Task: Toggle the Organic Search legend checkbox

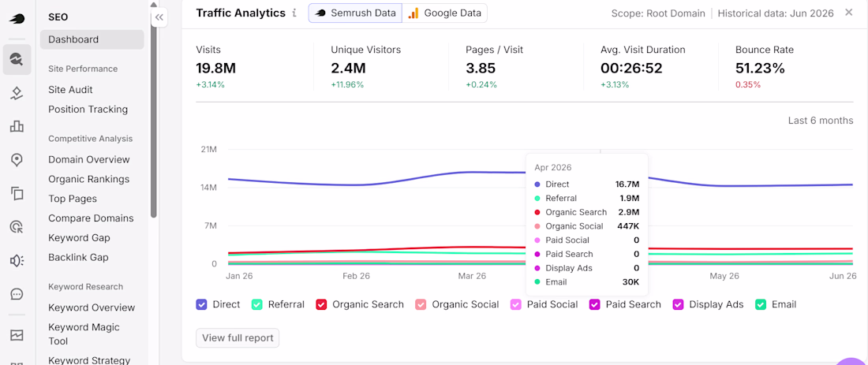Action: pos(321,304)
